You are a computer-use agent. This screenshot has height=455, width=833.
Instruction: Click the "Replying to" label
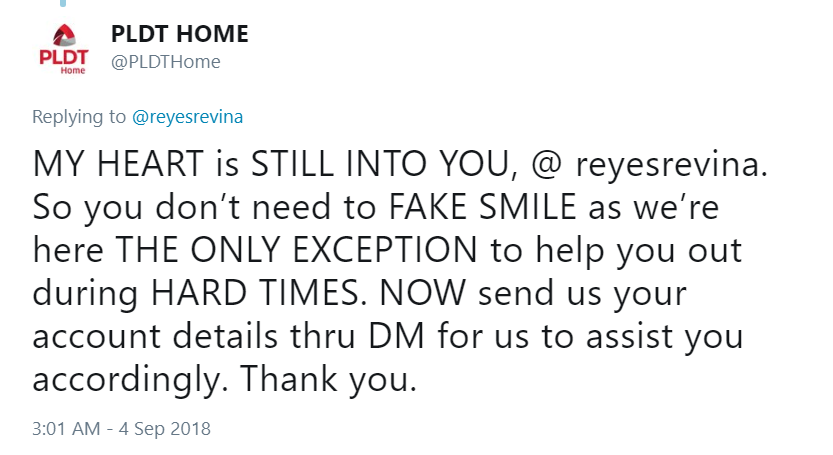click(x=79, y=117)
